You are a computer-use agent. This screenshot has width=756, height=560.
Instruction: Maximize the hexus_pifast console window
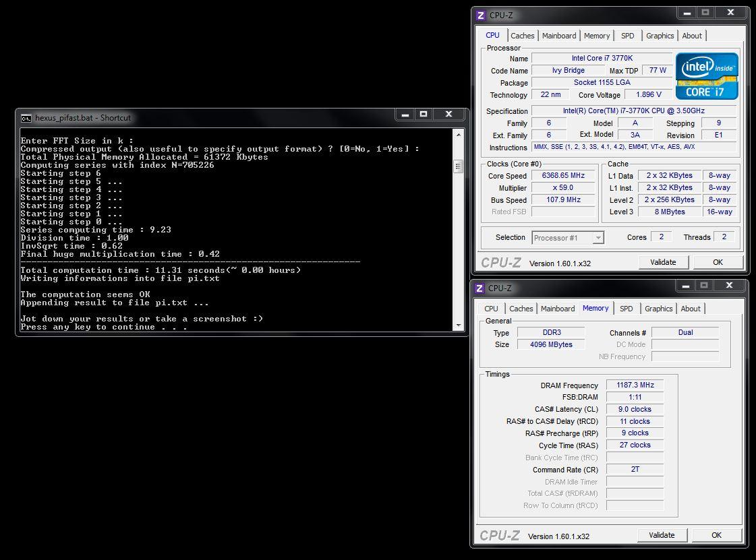(x=424, y=114)
